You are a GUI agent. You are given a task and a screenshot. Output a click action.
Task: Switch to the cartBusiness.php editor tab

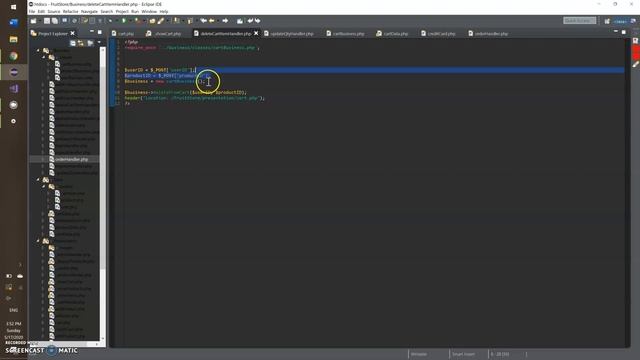[345, 33]
